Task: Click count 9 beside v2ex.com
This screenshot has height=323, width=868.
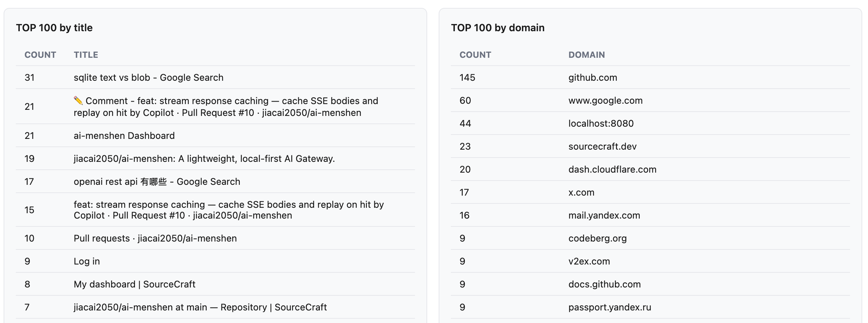Action: coord(462,261)
